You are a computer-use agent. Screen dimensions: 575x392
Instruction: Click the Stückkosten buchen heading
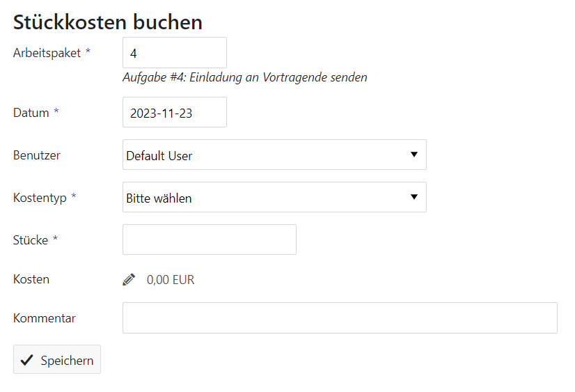108,22
